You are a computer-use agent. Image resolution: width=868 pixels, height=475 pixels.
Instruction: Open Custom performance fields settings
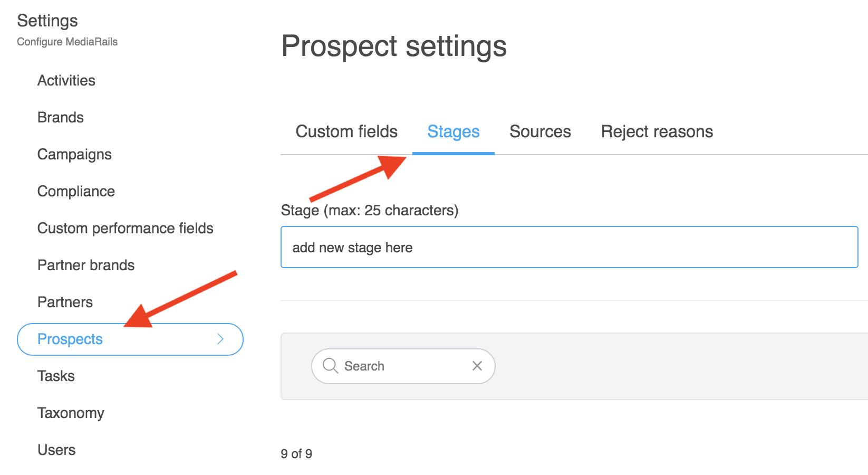[126, 228]
